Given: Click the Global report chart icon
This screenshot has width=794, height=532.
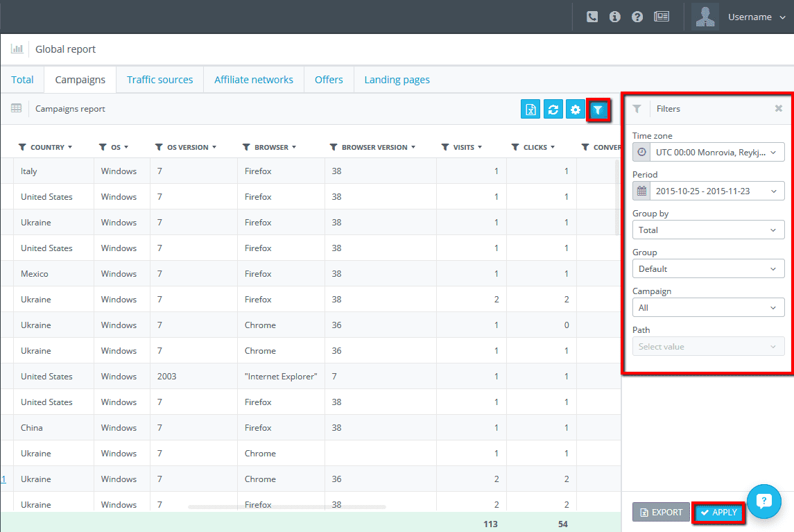Looking at the screenshot, I should pyautogui.click(x=17, y=49).
